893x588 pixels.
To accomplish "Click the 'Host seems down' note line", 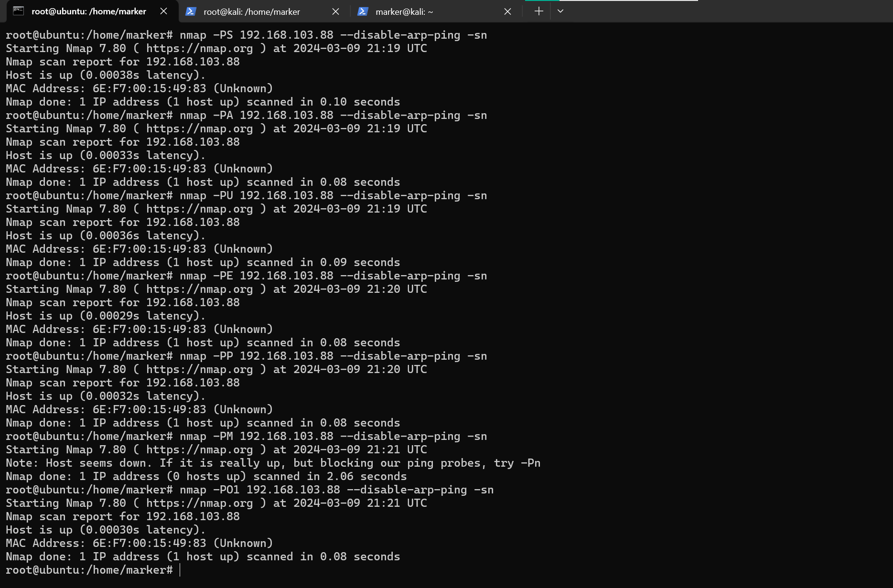I will 272,463.
